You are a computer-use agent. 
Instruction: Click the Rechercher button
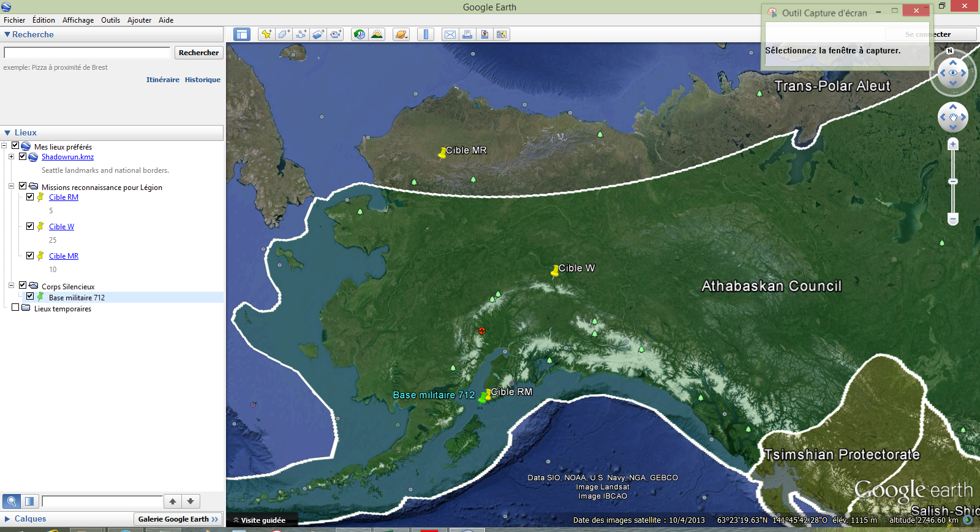coord(198,53)
